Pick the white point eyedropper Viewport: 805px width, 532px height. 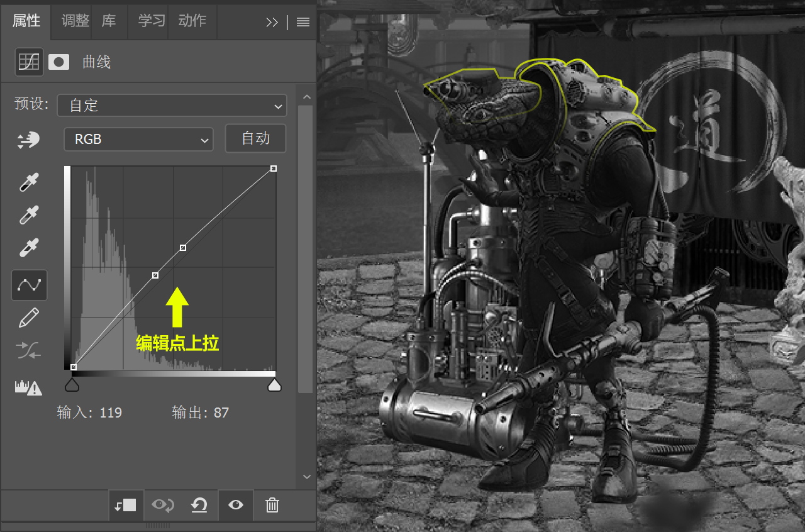pos(29,248)
